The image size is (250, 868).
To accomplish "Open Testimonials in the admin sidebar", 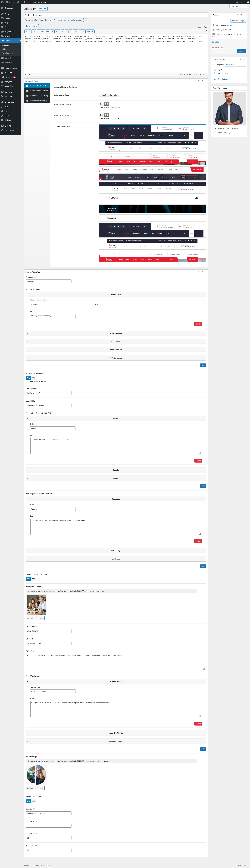I will (9, 62).
